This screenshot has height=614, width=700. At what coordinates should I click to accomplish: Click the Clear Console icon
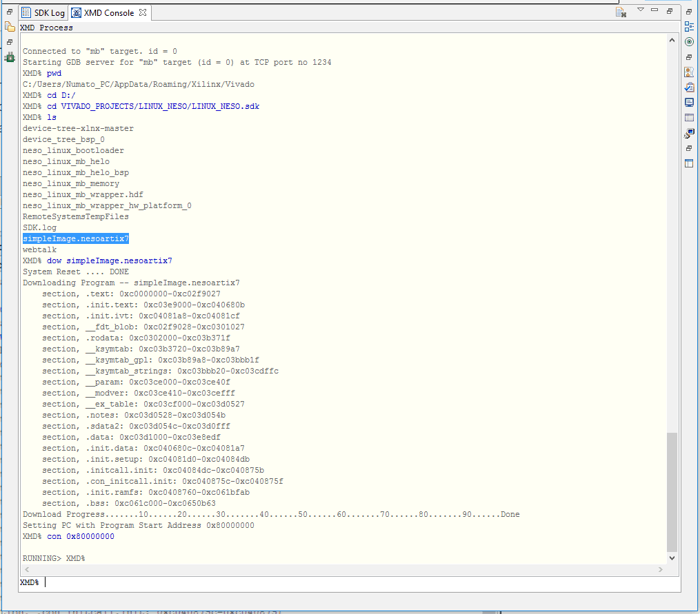tap(621, 12)
